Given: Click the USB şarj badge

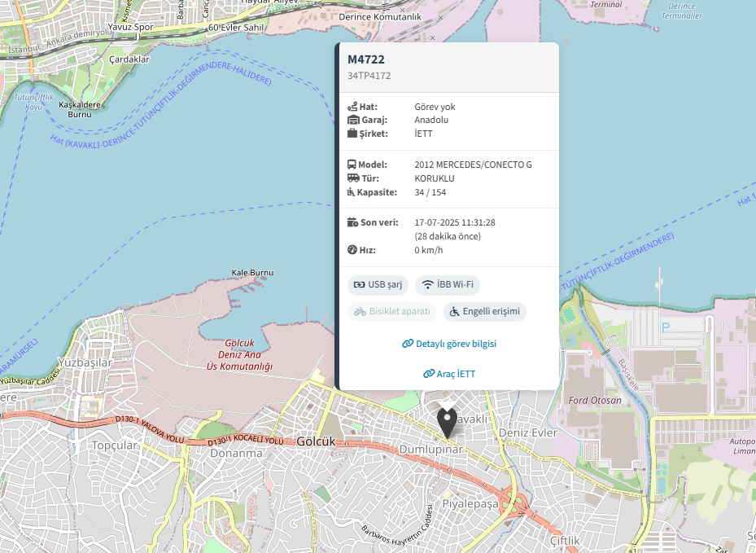Looking at the screenshot, I should point(378,285).
